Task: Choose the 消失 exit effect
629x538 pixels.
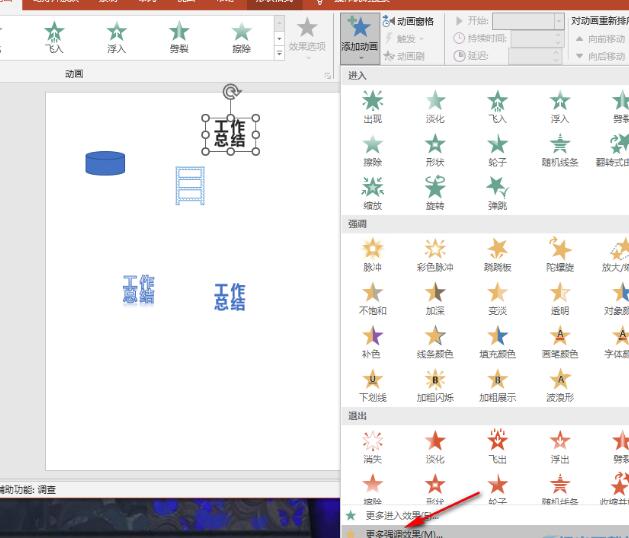Action: (372, 447)
